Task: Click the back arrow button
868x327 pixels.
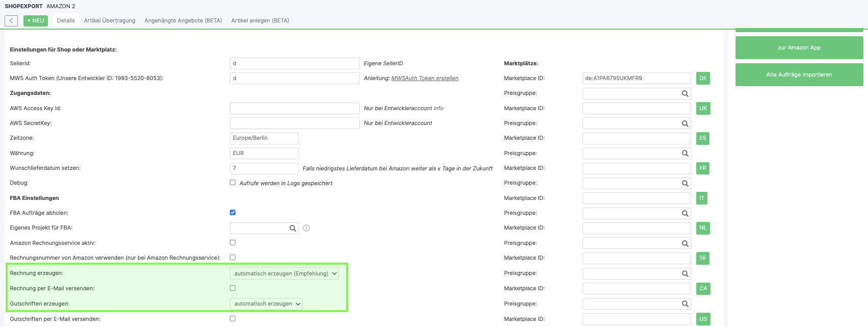Action: [11, 21]
